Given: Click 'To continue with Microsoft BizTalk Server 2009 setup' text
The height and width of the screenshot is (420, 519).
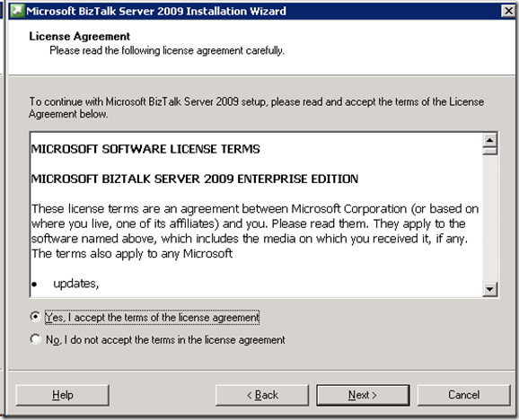Looking at the screenshot, I should tap(257, 108).
